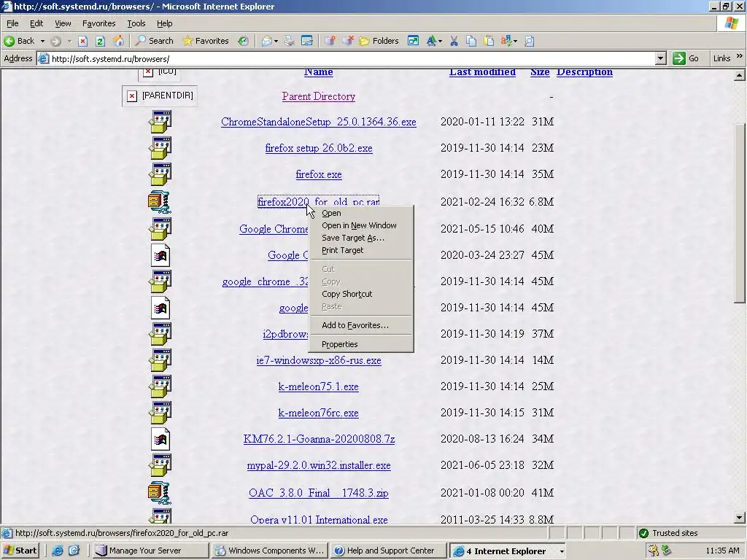Click the Full Screen toolbar icon
The image size is (747, 560).
click(413, 41)
